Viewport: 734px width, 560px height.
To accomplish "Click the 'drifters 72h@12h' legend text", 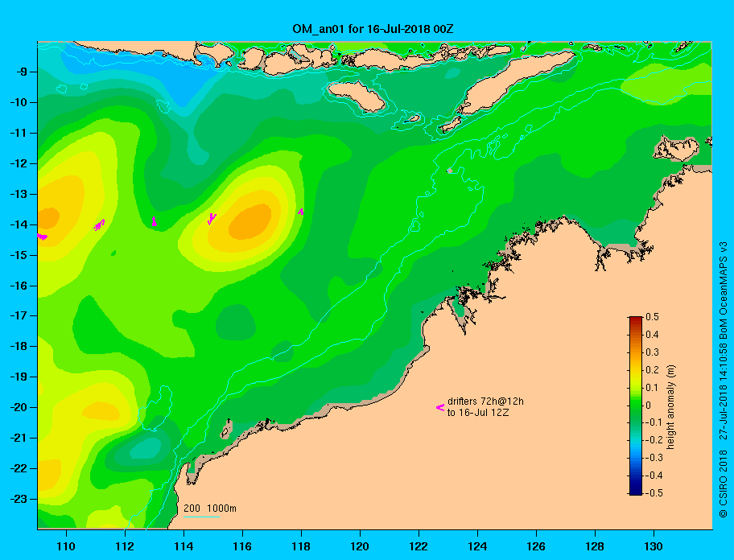I will [485, 401].
